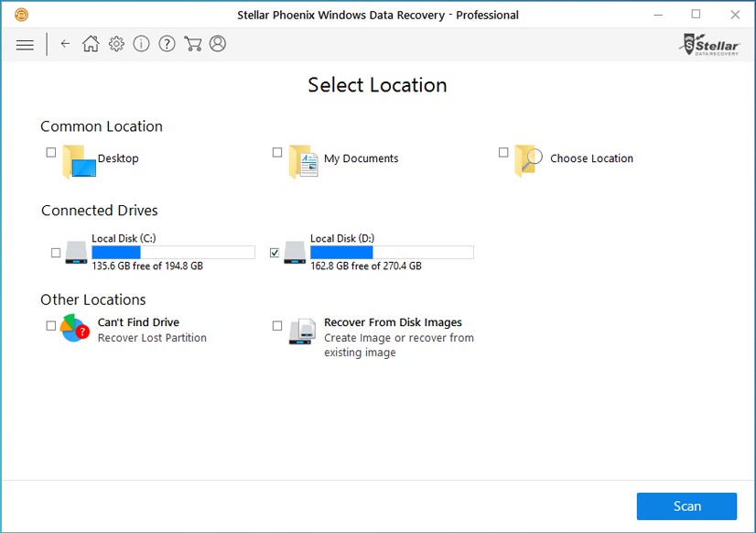
Task: Click the Recover From Disk Images icon
Action: (x=302, y=331)
